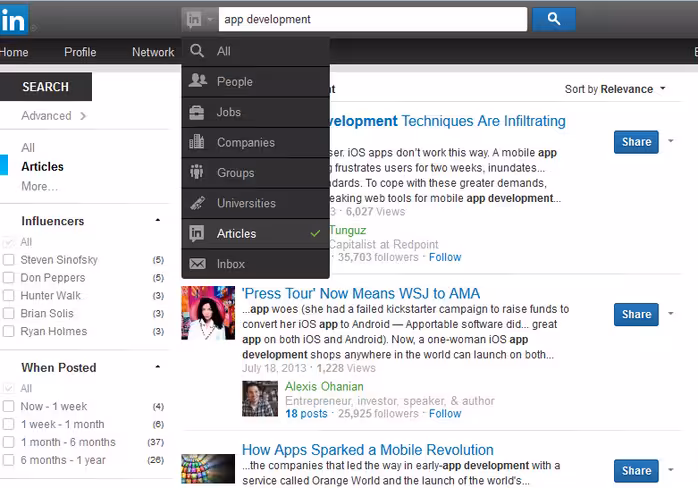Open search category selector beside search box

(200, 20)
